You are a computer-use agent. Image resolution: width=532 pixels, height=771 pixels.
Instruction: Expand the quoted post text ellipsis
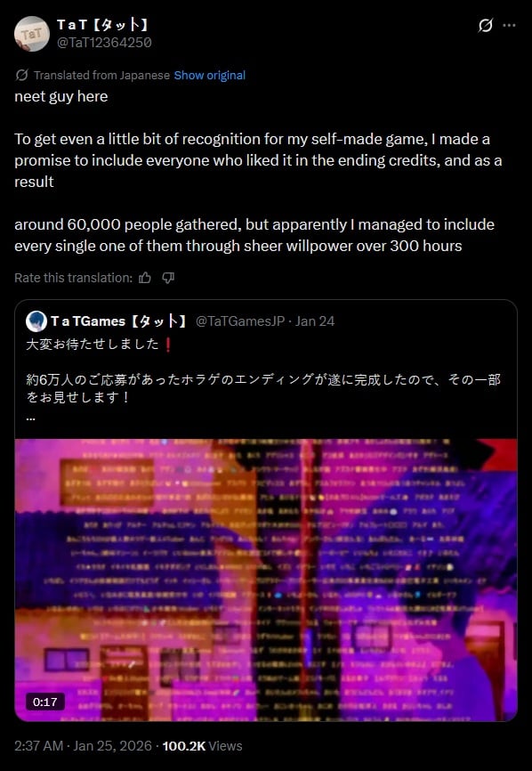30,418
